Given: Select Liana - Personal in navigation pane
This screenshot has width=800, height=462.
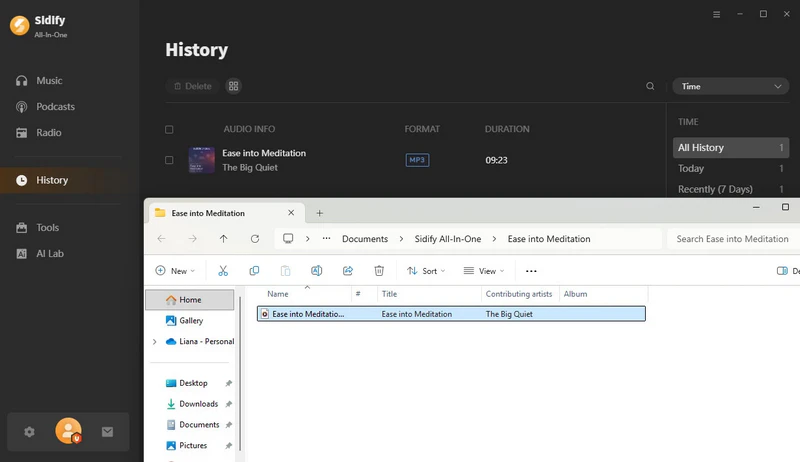Looking at the screenshot, I should click(x=200, y=342).
